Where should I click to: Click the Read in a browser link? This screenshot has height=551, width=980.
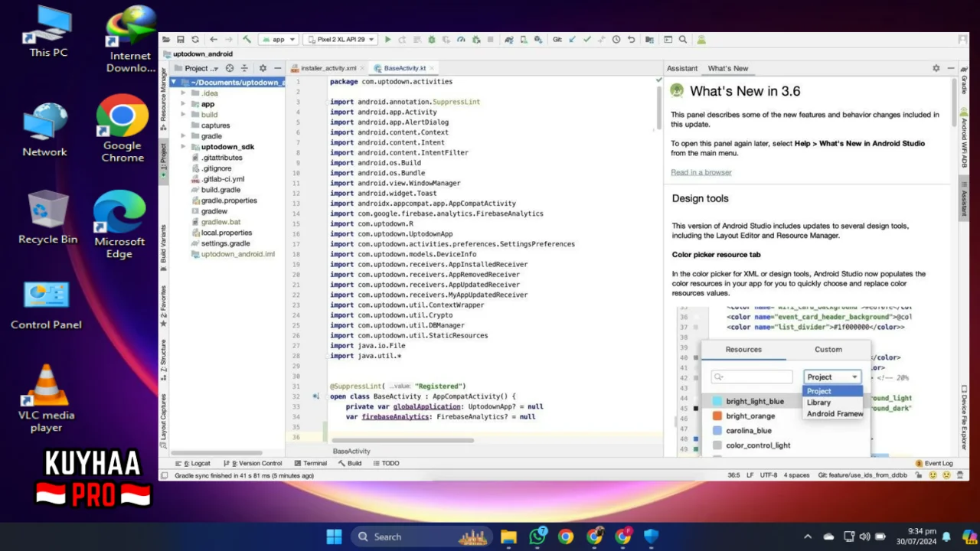701,172
